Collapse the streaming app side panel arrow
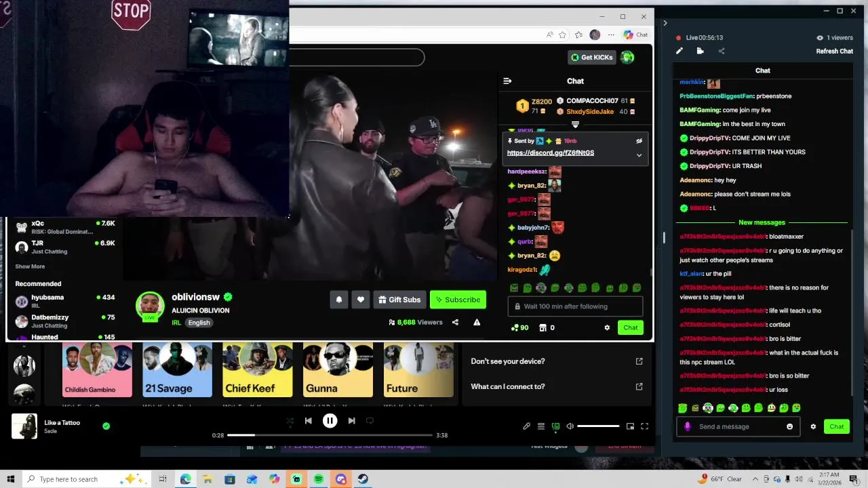The width and height of the screenshot is (868, 488). coord(665,23)
